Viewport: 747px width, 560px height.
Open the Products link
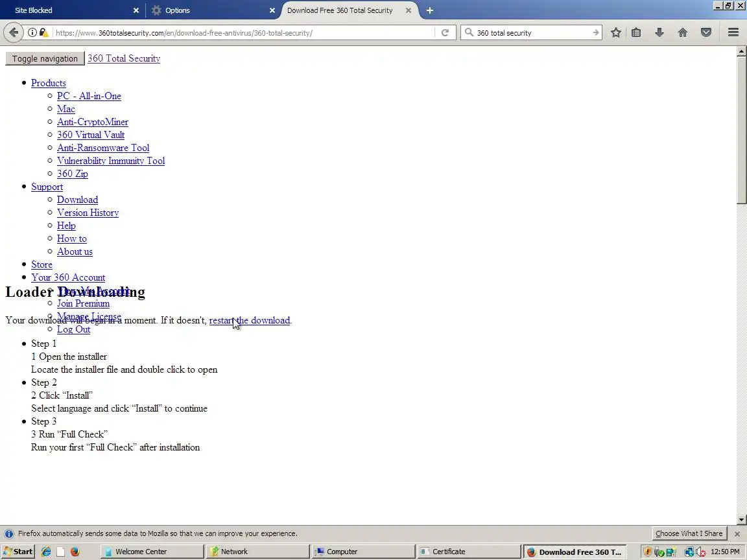(49, 83)
